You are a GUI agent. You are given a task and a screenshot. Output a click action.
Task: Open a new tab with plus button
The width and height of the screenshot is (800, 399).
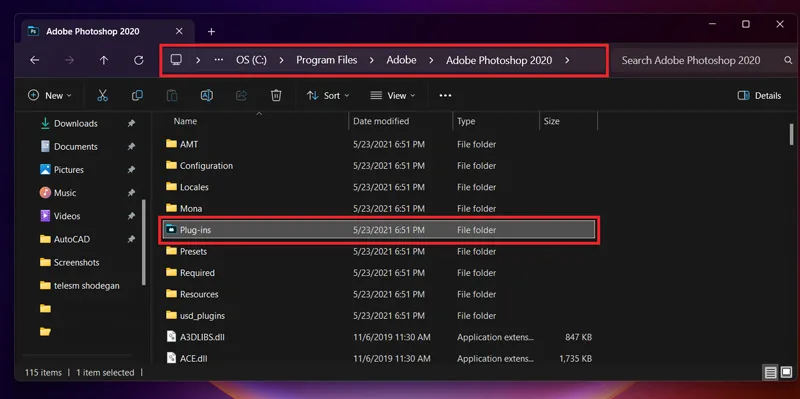point(211,32)
